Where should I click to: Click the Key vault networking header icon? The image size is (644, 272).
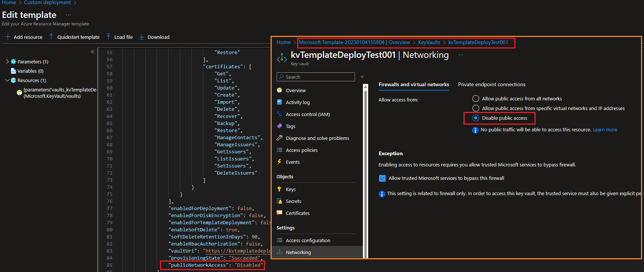pyautogui.click(x=282, y=58)
